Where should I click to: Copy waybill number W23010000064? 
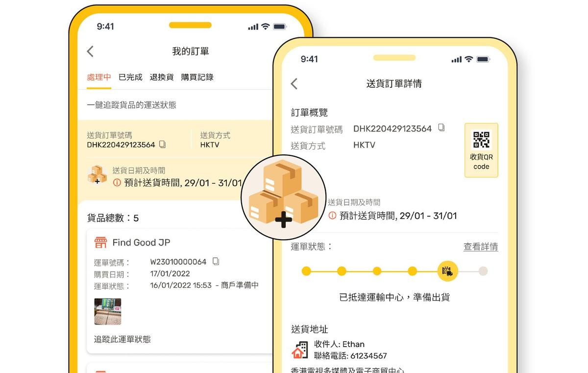coord(216,262)
